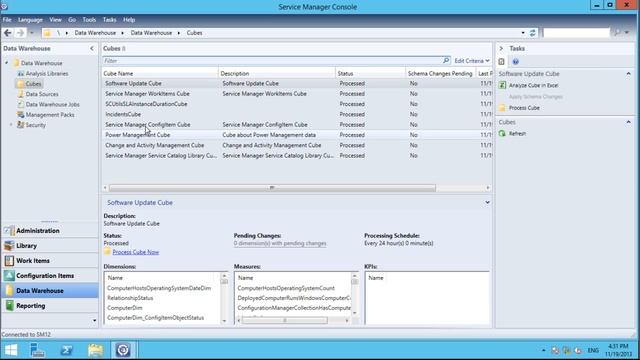Open navigation pane options arrow

(x=94, y=320)
